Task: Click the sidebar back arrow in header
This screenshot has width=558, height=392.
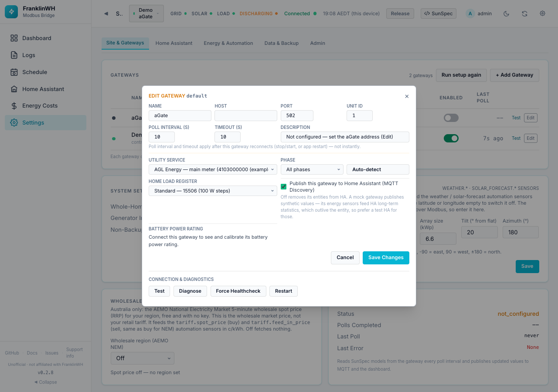Action: click(106, 14)
